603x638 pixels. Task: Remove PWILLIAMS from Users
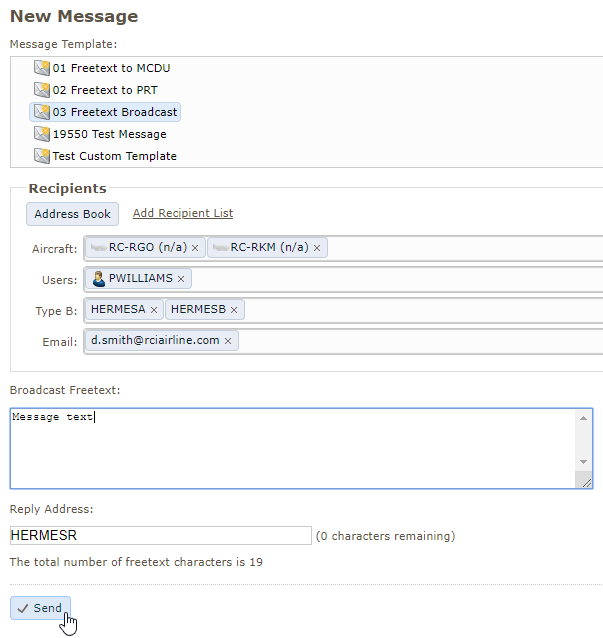tap(181, 279)
